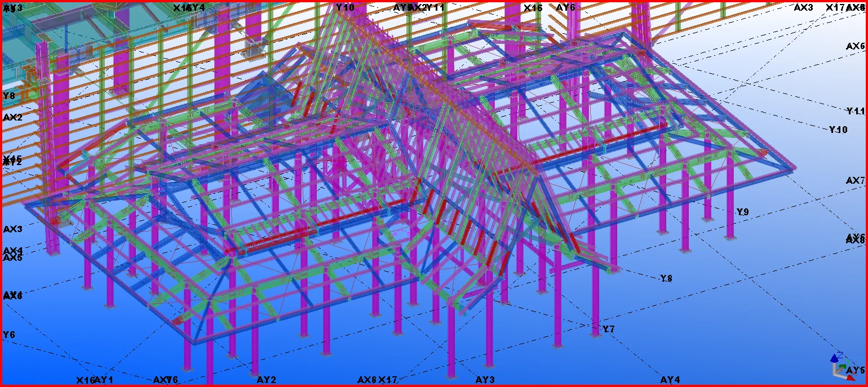Image resolution: width=868 pixels, height=387 pixels.
Task: Pick the AY2 grid label
Action: [x=266, y=380]
